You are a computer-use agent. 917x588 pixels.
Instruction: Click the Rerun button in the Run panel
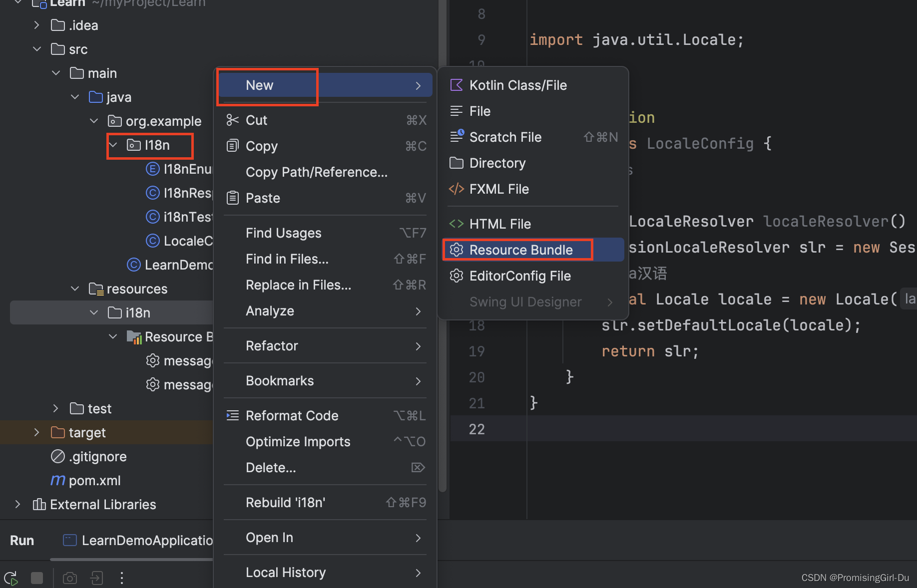click(11, 578)
